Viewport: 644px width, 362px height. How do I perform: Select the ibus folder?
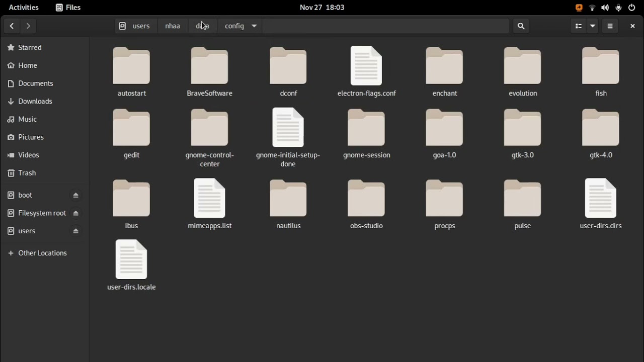click(x=132, y=204)
